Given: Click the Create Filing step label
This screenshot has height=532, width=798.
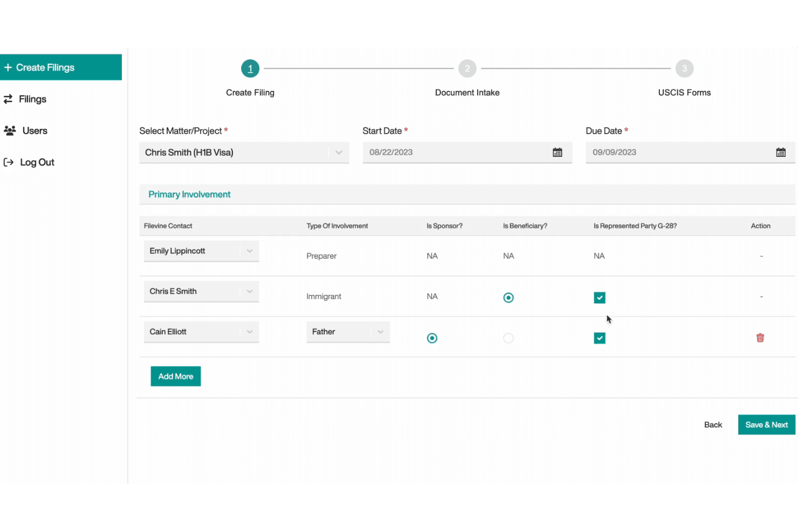Looking at the screenshot, I should tap(250, 93).
